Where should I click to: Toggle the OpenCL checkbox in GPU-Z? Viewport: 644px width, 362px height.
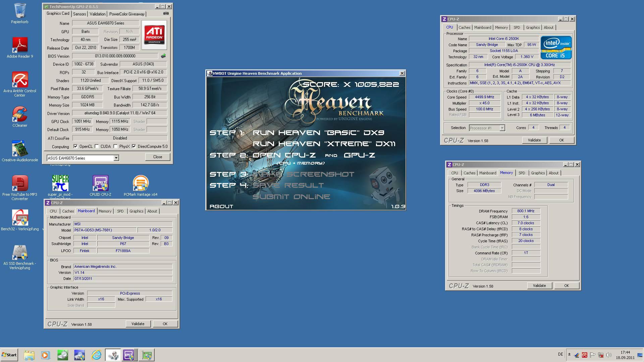75,146
